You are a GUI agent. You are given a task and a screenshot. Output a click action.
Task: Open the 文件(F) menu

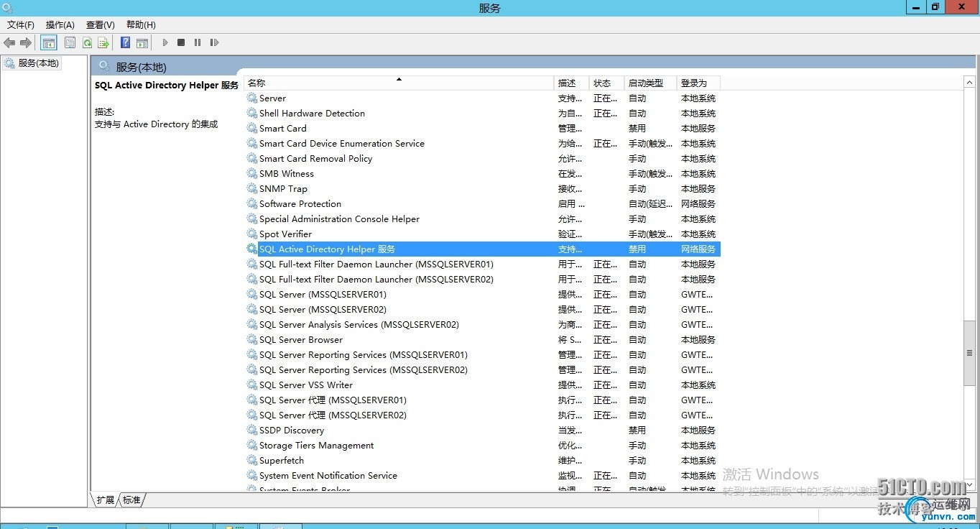point(21,25)
